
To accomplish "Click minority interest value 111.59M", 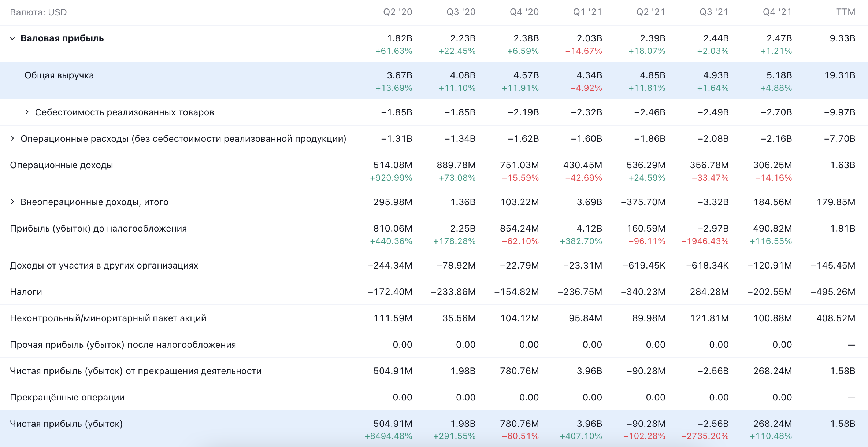I will click(393, 318).
